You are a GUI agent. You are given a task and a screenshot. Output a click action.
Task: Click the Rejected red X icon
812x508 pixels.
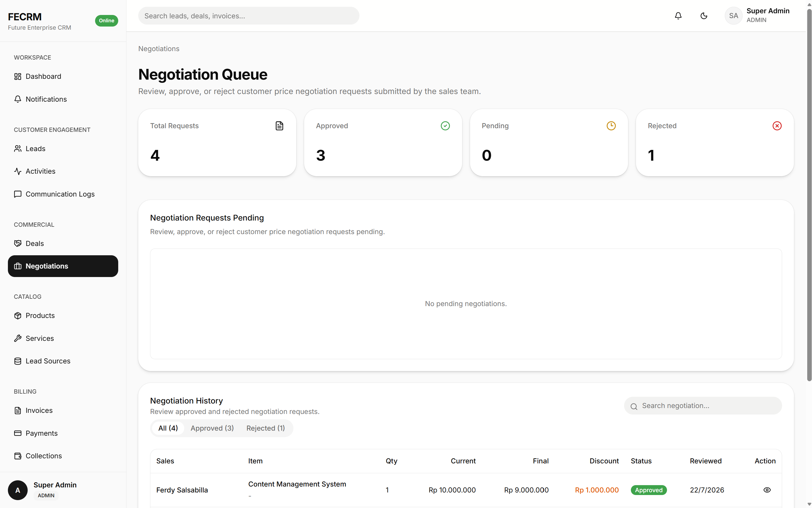pyautogui.click(x=777, y=126)
